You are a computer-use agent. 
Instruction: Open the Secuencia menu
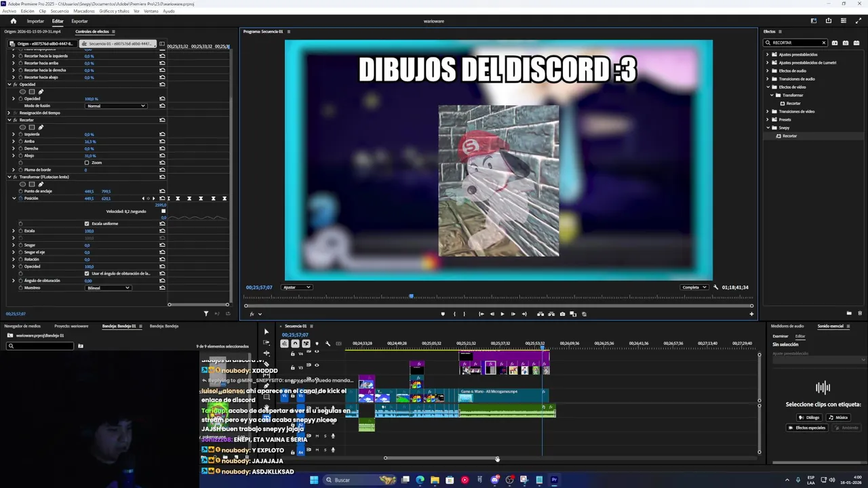coord(59,11)
